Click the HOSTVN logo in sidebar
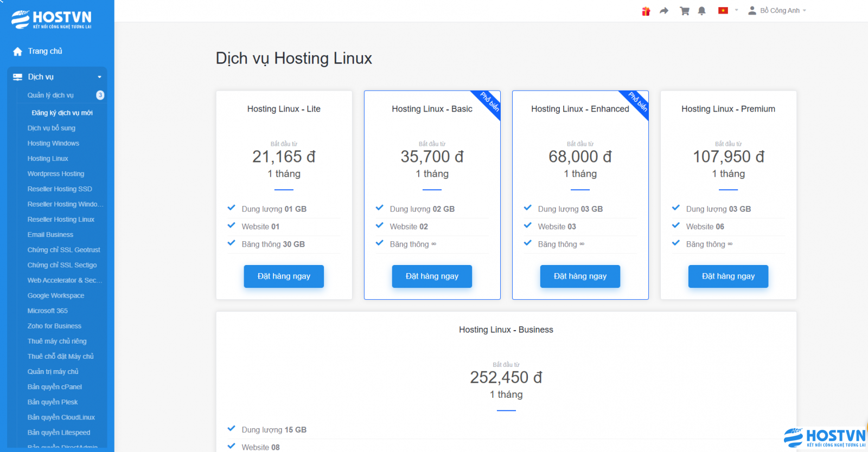This screenshot has width=868, height=452. click(x=52, y=19)
